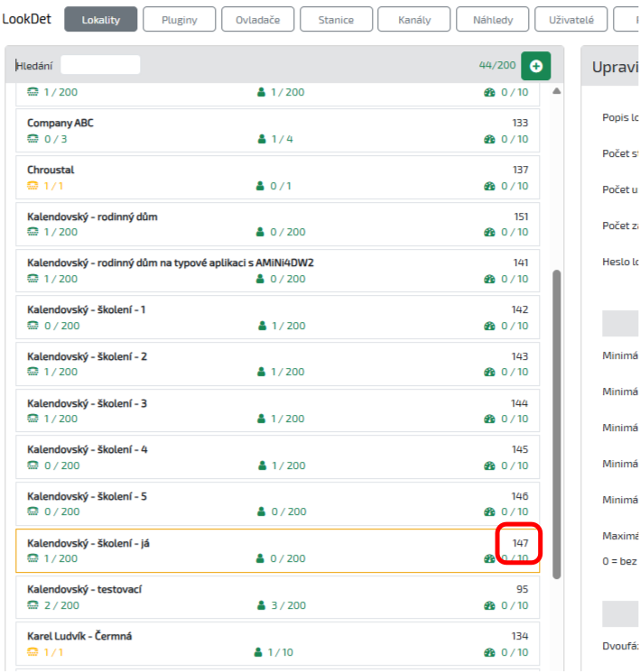Click orange station icon in Chroustal row

(x=33, y=186)
